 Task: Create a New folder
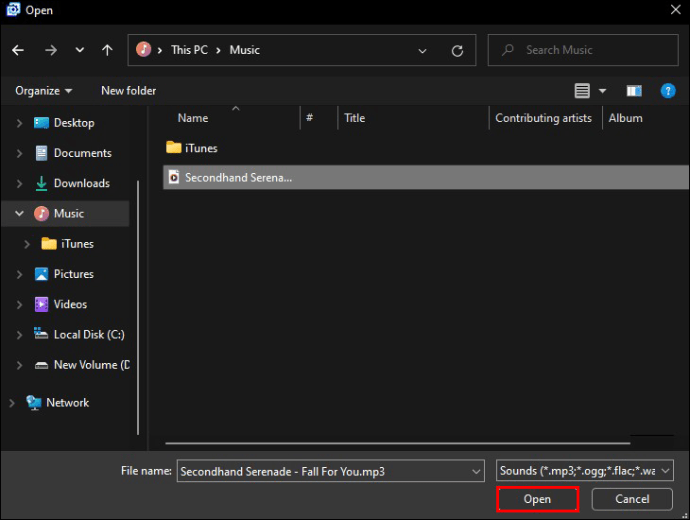[x=128, y=91]
